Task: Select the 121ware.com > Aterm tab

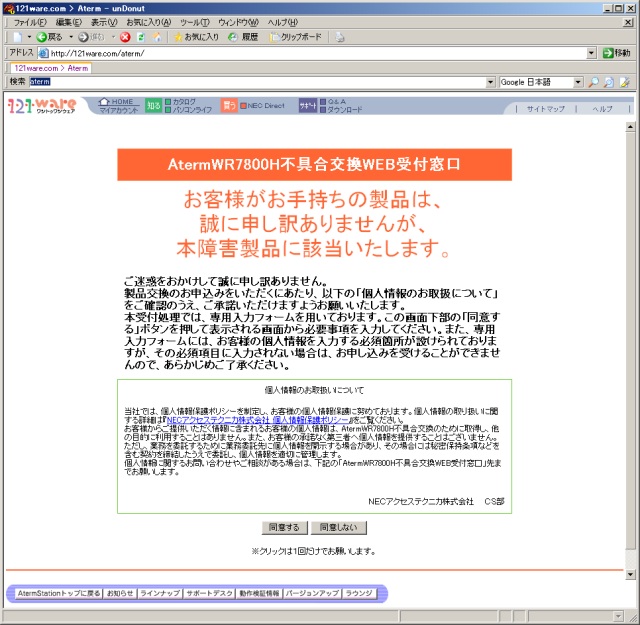Action: point(51,68)
